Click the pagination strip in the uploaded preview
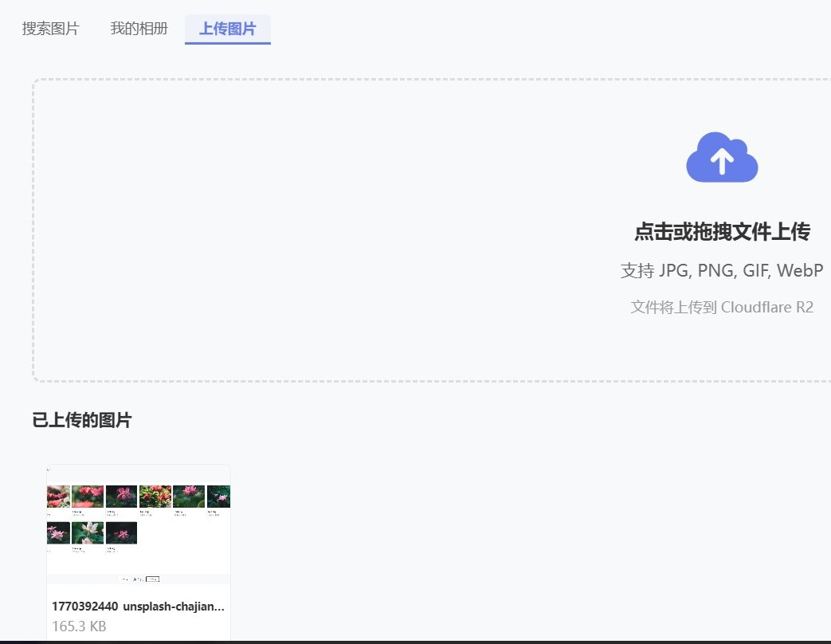This screenshot has height=644, width=831. click(139, 579)
